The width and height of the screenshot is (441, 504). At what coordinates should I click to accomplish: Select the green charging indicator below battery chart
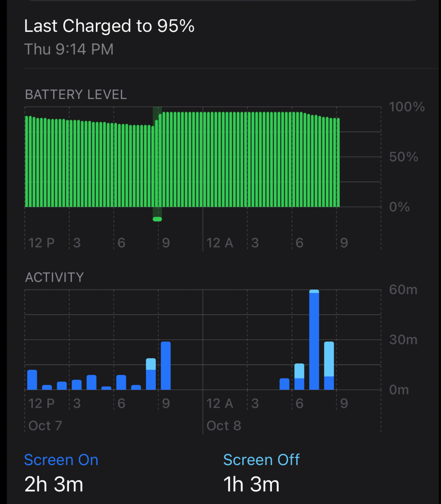[157, 219]
